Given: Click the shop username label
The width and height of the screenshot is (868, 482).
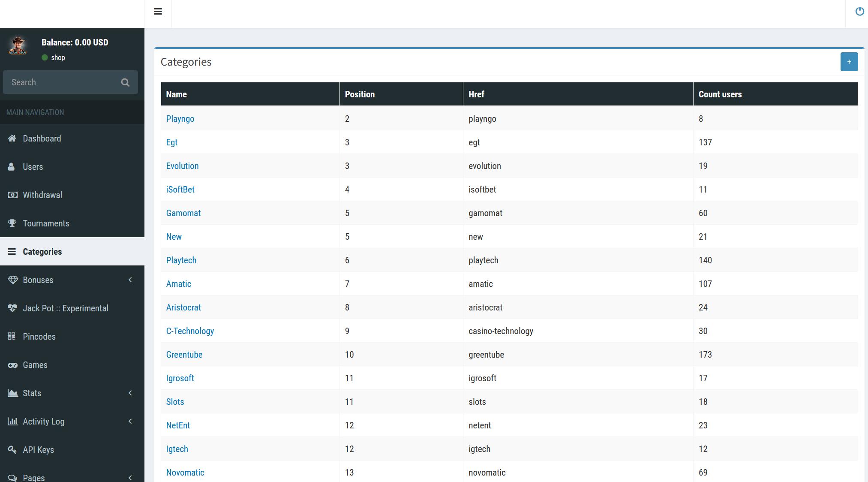Looking at the screenshot, I should [58, 57].
